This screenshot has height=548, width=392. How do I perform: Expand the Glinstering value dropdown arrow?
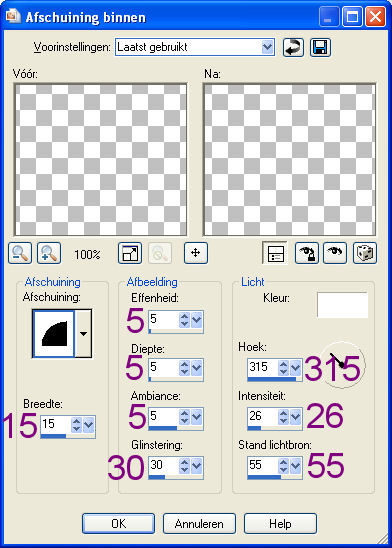(x=197, y=466)
